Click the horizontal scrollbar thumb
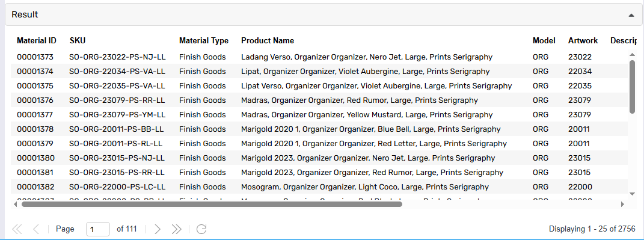Viewport: 644px width, 240px height. click(212, 204)
